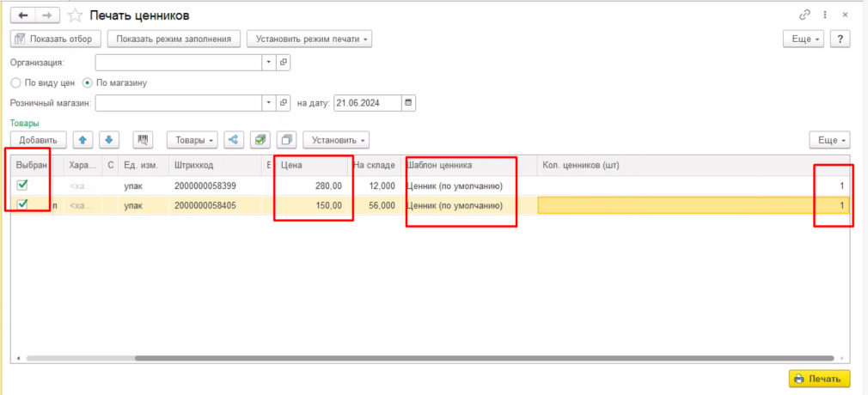Select the 'По виду цен' radio option
Viewport: 868px width, 395px height.
tap(15, 83)
